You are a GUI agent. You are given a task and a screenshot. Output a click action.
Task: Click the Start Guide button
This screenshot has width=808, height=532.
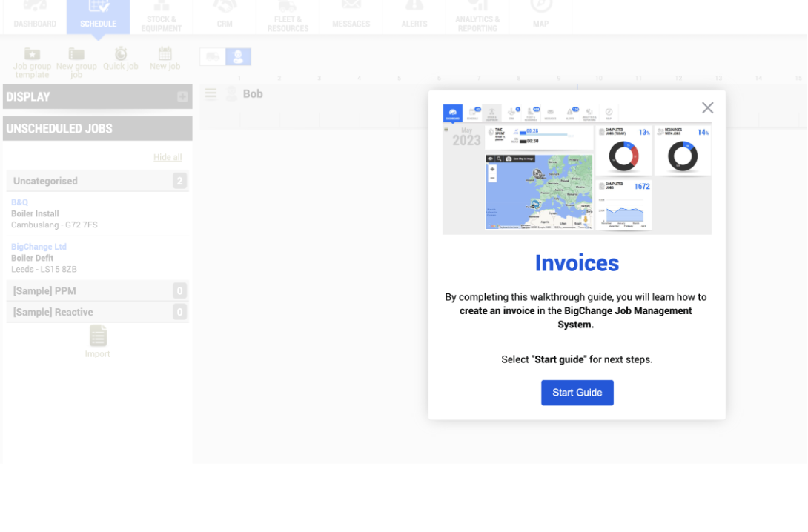[577, 393]
